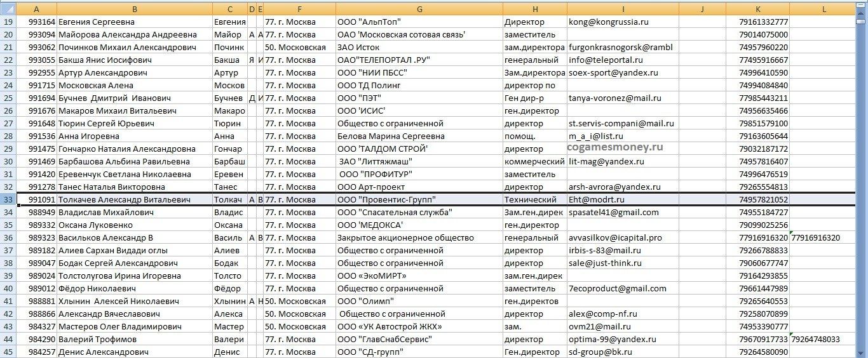
Task: Click cell 'Починков Михаил Александрович'
Action: [135, 47]
